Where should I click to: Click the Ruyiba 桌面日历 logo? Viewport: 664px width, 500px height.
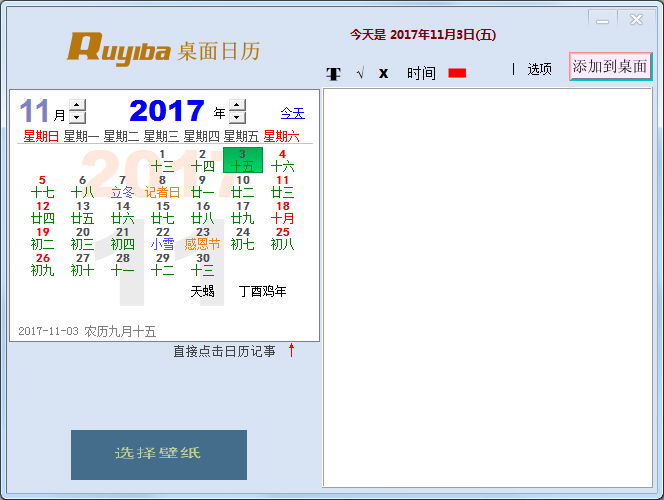pyautogui.click(x=164, y=48)
